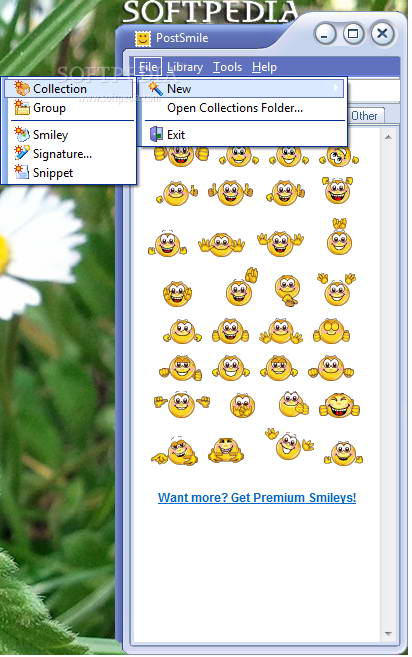Viewport: 412px width, 657px height.
Task: Pick the smiley with the dizzy swirled eye
Action: [339, 158]
